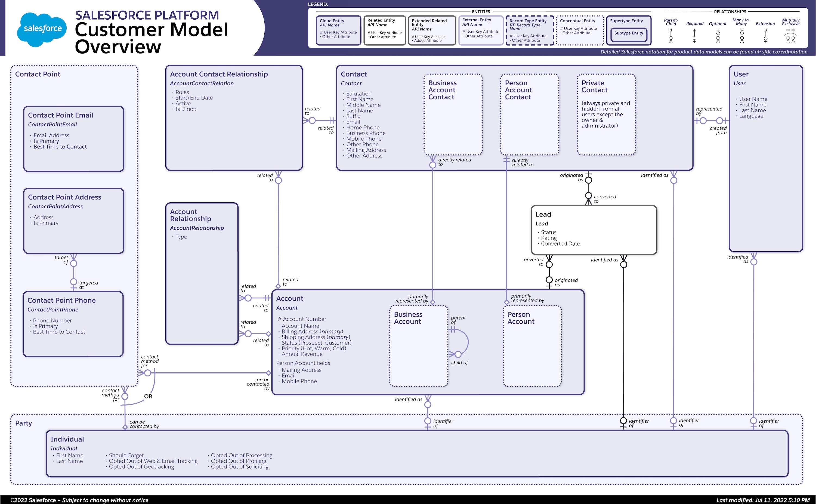The height and width of the screenshot is (504, 816).
Task: Click the 'Person Account fields' heading
Action: coord(303,363)
